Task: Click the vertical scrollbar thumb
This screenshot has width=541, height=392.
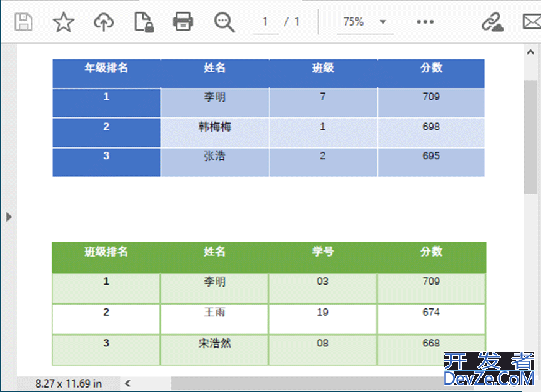Action: pyautogui.click(x=530, y=137)
